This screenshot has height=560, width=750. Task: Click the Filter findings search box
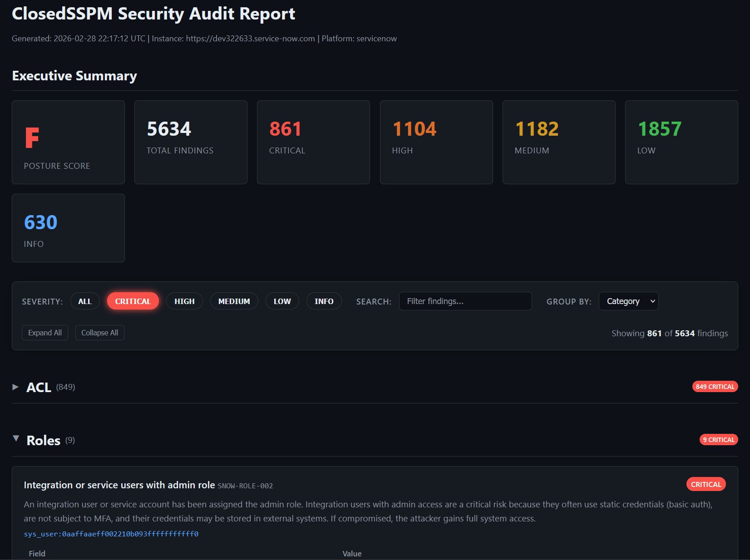click(465, 301)
